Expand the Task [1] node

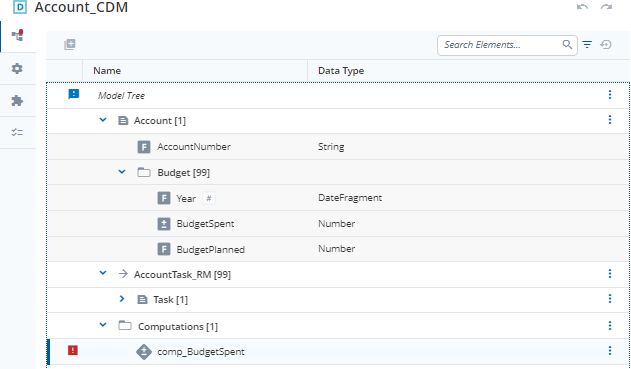122,299
